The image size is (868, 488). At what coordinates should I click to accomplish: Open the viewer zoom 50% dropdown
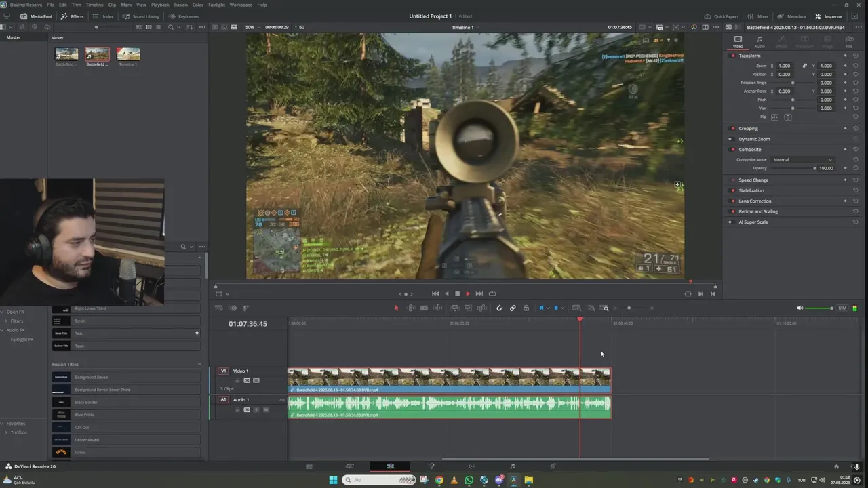pyautogui.click(x=252, y=27)
